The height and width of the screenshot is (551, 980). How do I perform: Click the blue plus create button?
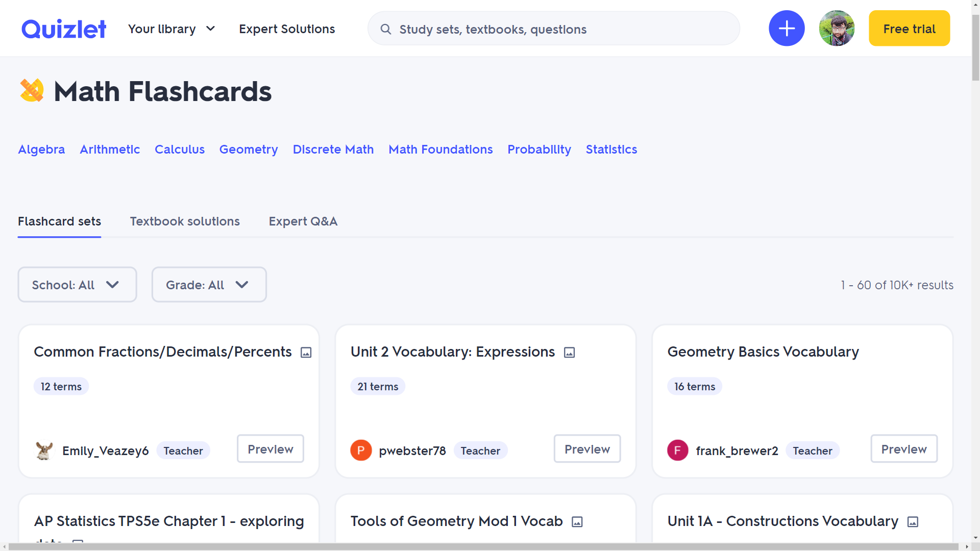click(787, 29)
